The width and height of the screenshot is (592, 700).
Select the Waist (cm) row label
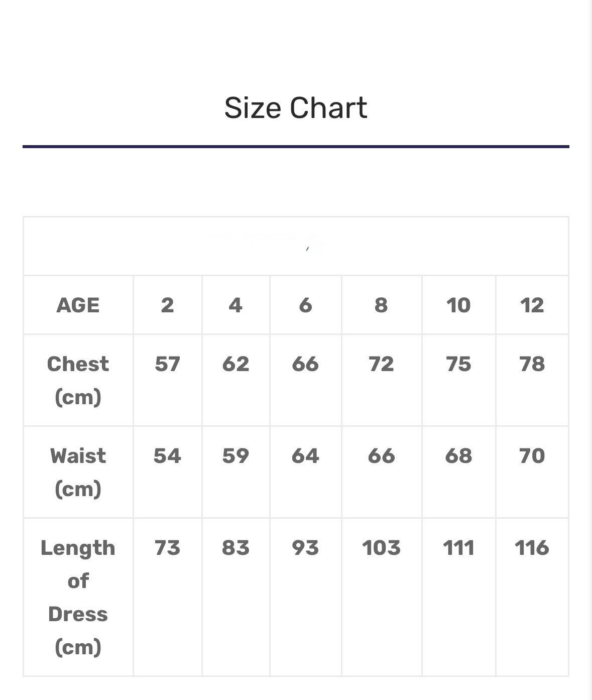tap(78, 472)
